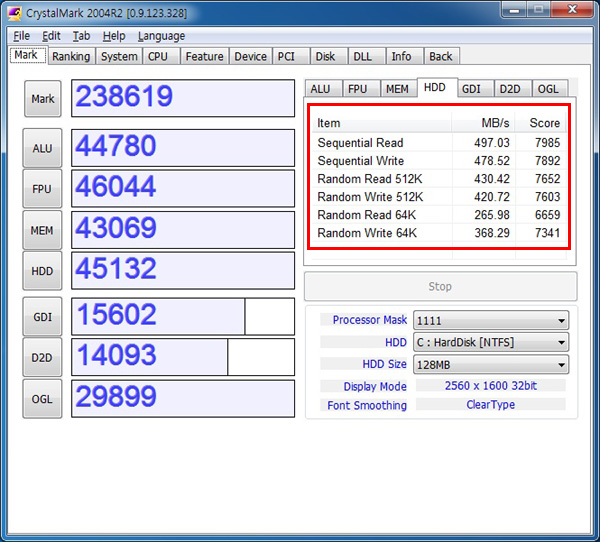
Task: Show the ALU results tab in details panel
Action: click(x=323, y=89)
